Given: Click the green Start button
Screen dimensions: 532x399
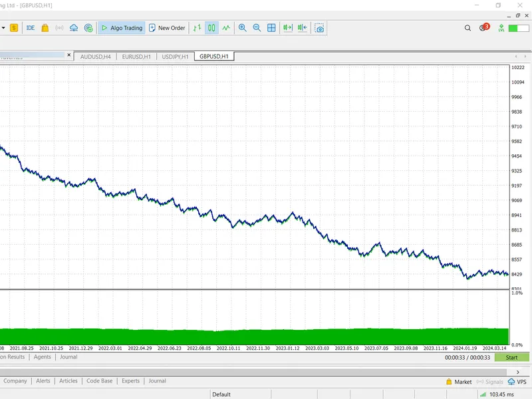Looking at the screenshot, I should (511, 357).
